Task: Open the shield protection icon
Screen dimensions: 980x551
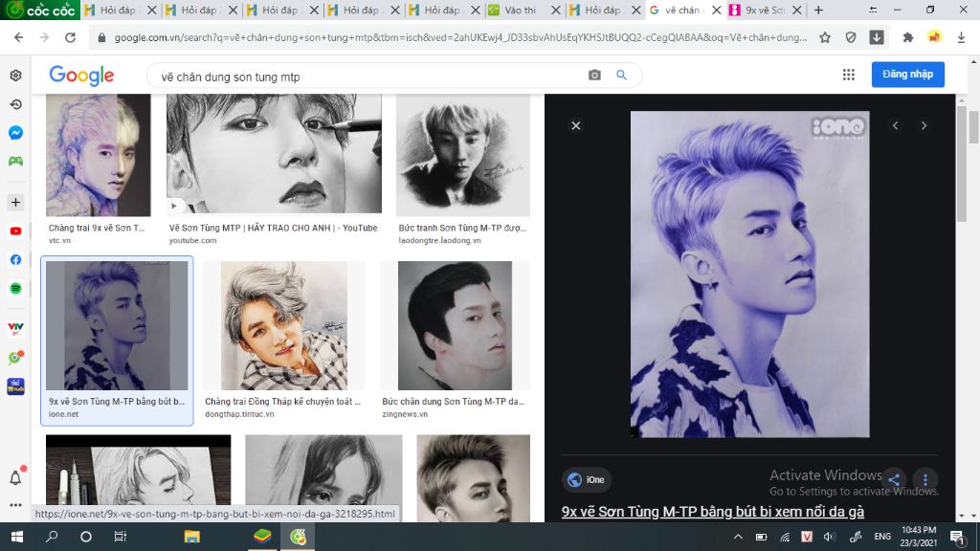Action: tap(851, 37)
